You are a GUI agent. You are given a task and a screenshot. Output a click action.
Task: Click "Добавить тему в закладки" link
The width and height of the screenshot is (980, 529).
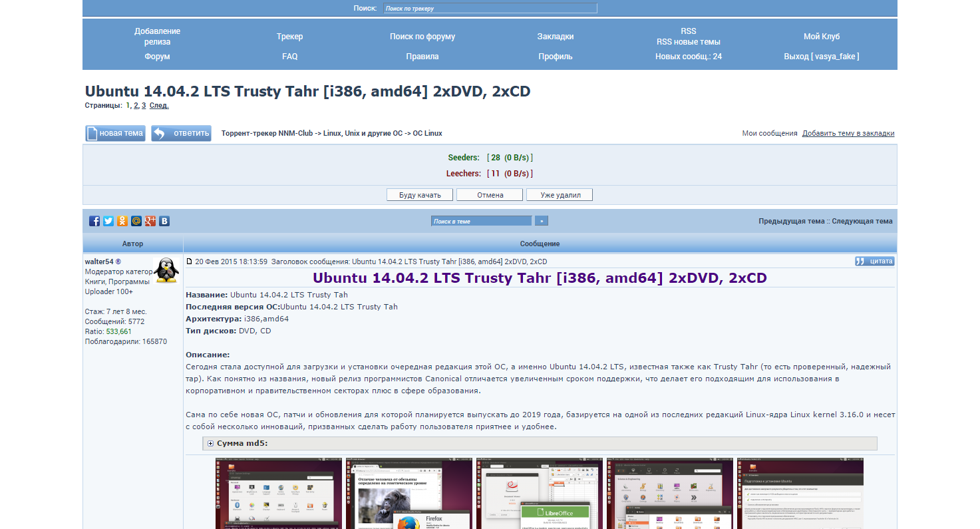tap(848, 133)
